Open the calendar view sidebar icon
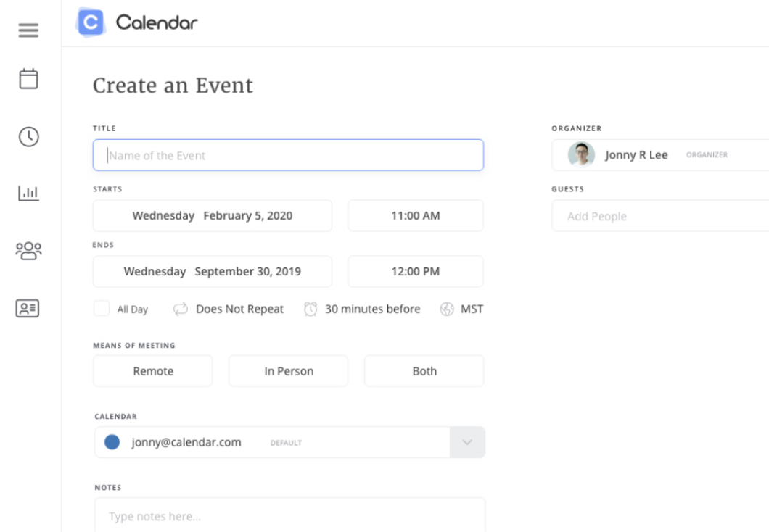The width and height of the screenshot is (769, 532). pos(28,78)
